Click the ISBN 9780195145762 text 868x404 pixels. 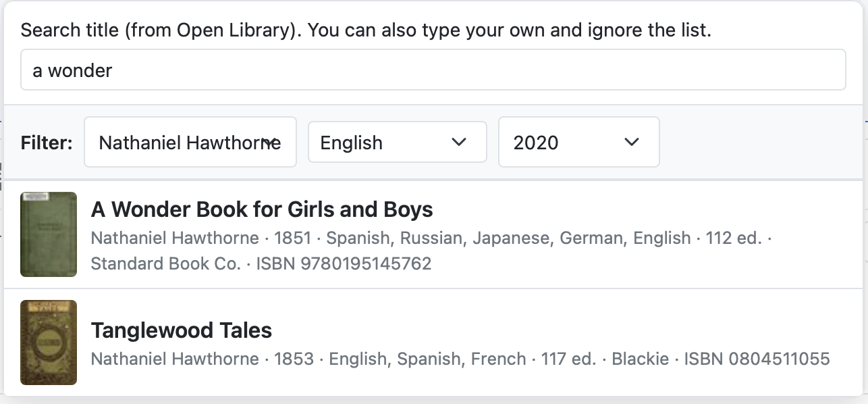[x=344, y=263]
